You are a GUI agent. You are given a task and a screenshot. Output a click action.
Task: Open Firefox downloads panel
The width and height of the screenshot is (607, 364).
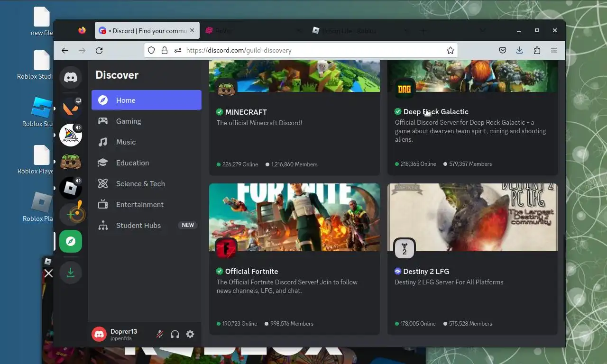pos(520,50)
